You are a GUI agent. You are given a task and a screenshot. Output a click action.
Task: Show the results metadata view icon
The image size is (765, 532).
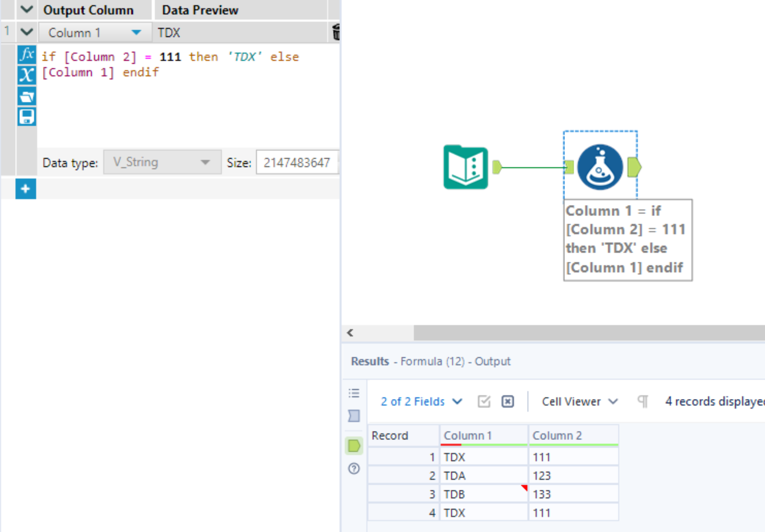tap(354, 416)
